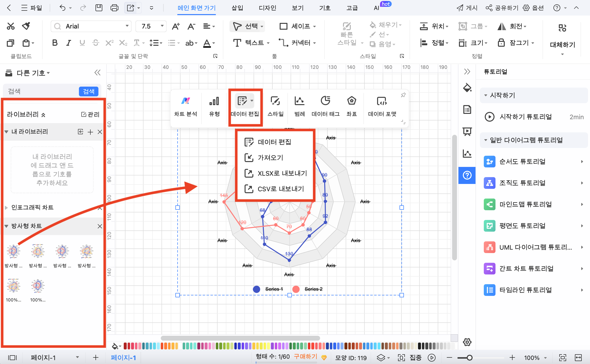Collapse the 방사형 차트 section
This screenshot has height=364, width=590.
[x=6, y=226]
